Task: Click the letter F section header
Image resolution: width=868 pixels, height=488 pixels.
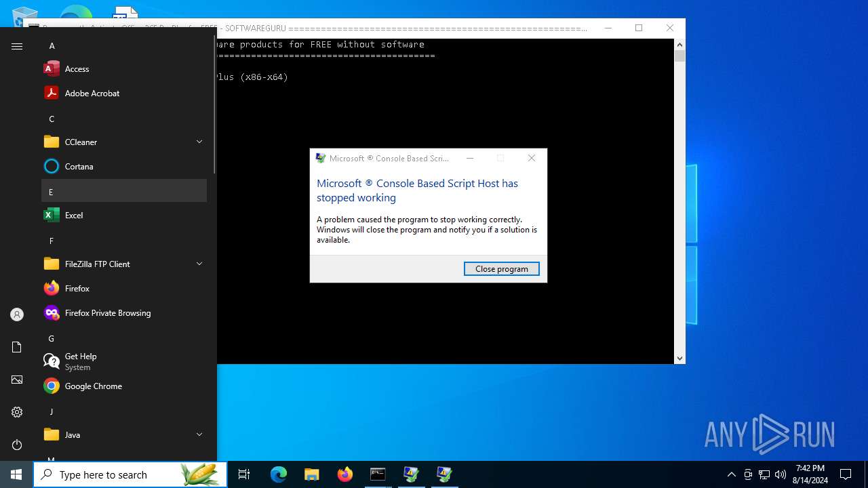Action: [x=124, y=241]
